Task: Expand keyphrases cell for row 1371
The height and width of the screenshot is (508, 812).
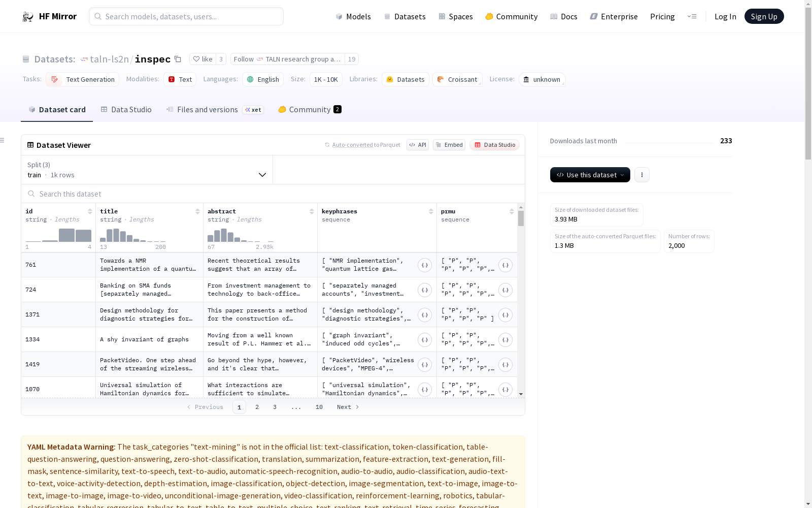Action: 425,315
